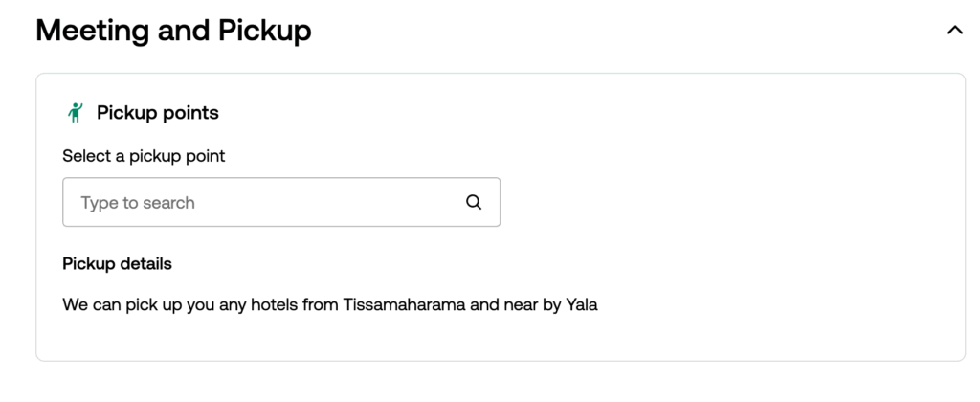Click the Select a pickup point label
980x402 pixels.
[x=144, y=156]
